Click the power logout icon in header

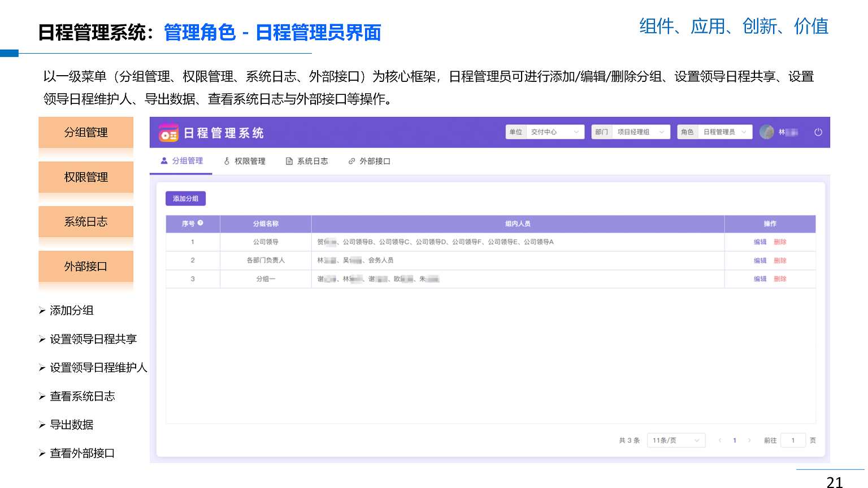point(818,132)
